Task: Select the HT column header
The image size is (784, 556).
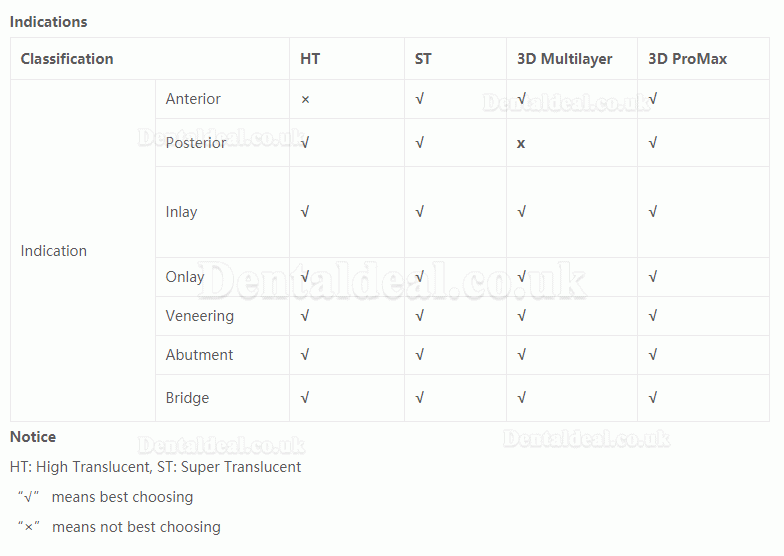Action: point(310,58)
